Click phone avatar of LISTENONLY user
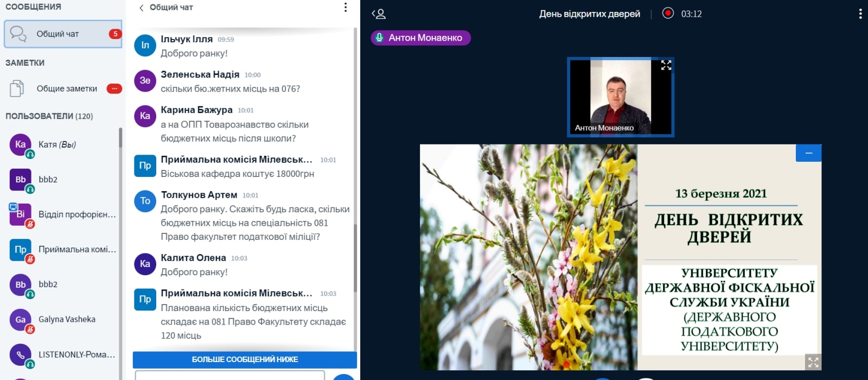Screen dimensions: 868x380 coord(21,354)
